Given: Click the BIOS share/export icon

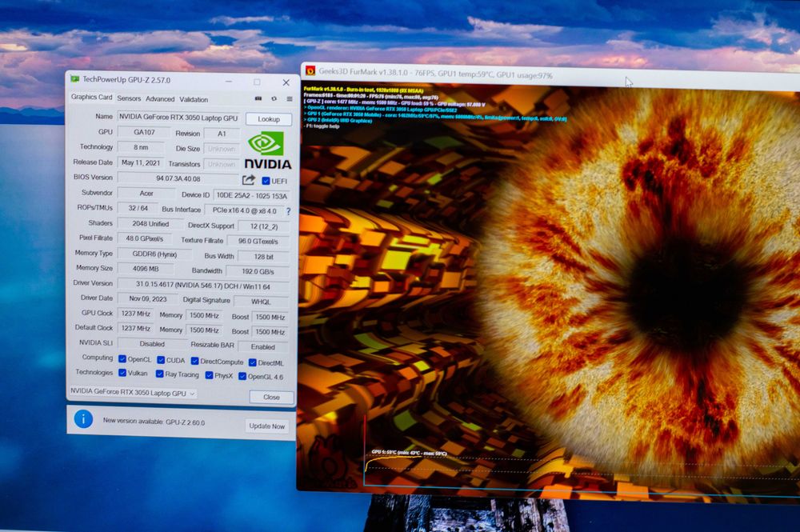Looking at the screenshot, I should tap(249, 179).
